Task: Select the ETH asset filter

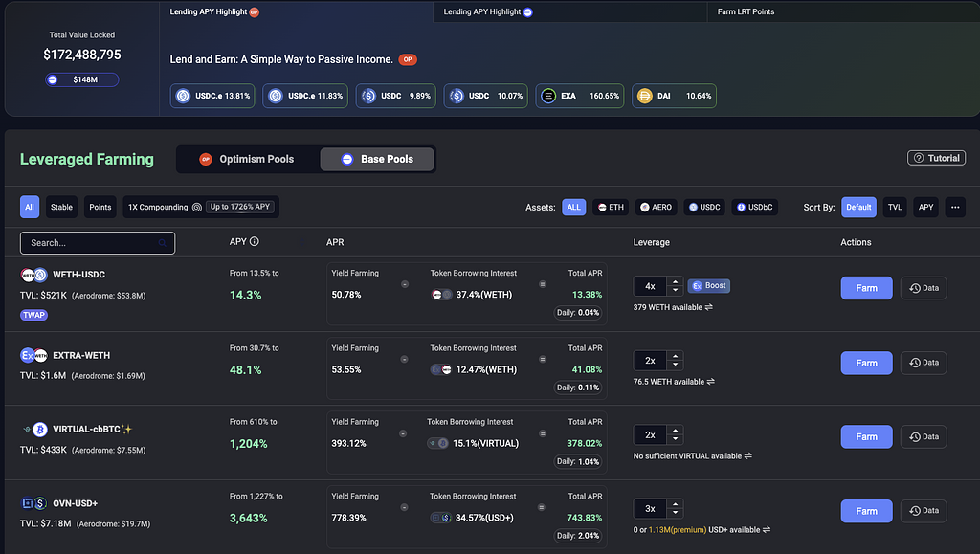Action: (609, 207)
